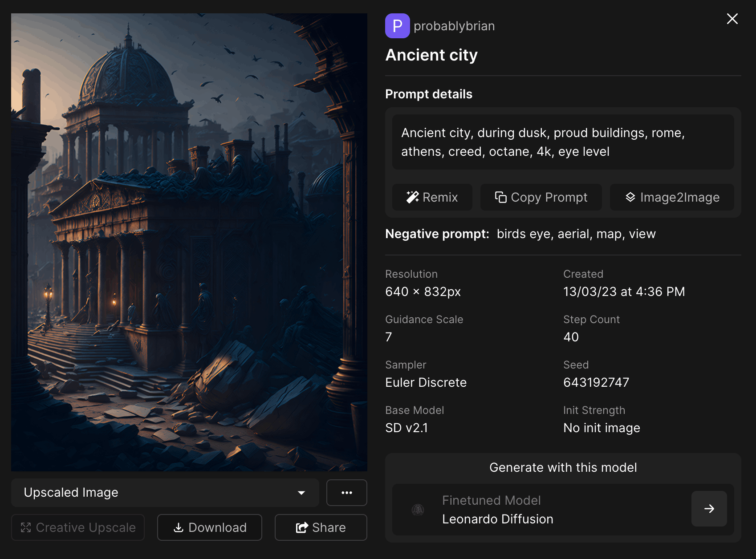Click the Download arrow icon
The height and width of the screenshot is (559, 756).
click(x=179, y=527)
